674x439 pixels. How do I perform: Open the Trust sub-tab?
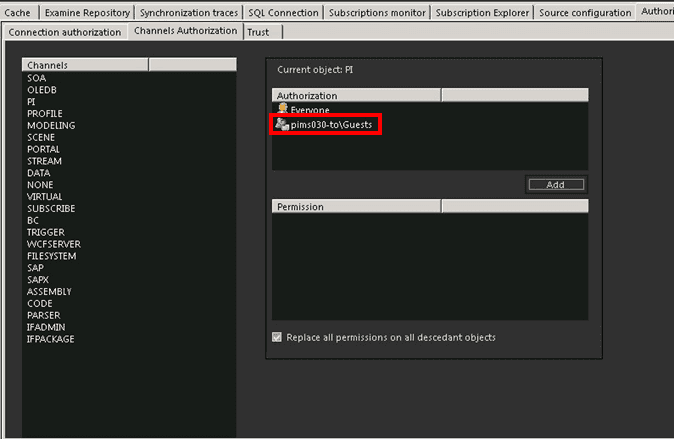(263, 32)
